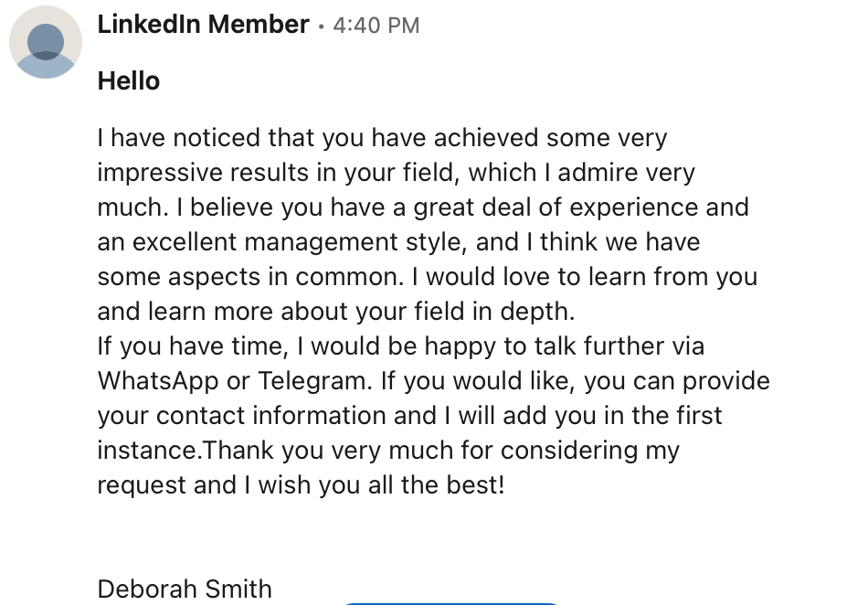This screenshot has width=868, height=605.
Task: Open the sender's default profile avatar
Action: click(x=46, y=42)
